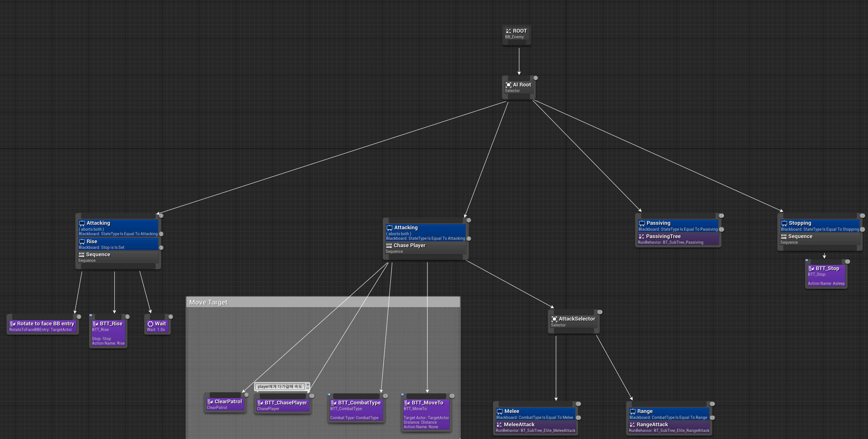The image size is (868, 439).
Task: Click the BTT_Stop task icon
Action: point(811,269)
